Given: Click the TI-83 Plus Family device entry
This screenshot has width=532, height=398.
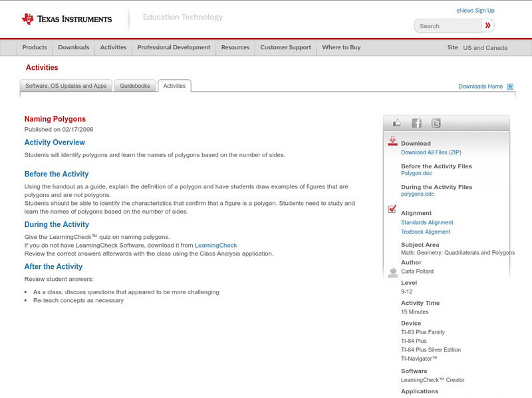Looking at the screenshot, I should pyautogui.click(x=423, y=332).
